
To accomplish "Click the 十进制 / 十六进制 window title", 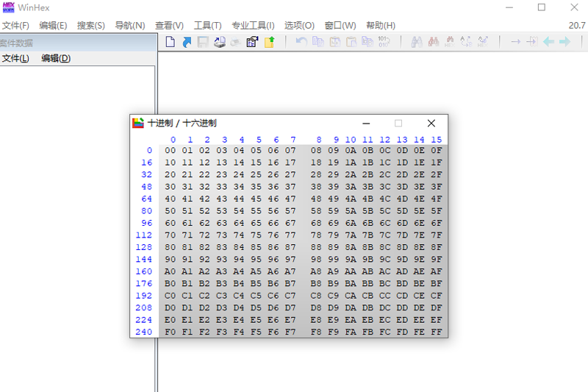I will coord(182,123).
